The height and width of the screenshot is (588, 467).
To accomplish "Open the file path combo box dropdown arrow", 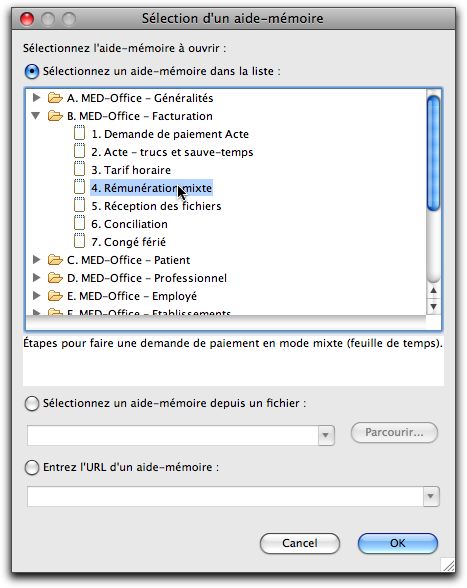I will [x=326, y=435].
